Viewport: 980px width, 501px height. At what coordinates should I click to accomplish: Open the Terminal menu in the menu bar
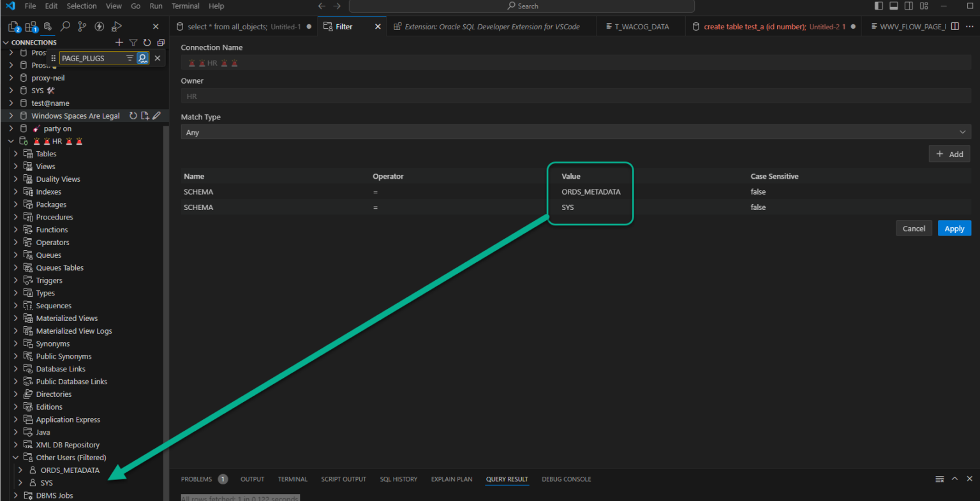pos(185,6)
